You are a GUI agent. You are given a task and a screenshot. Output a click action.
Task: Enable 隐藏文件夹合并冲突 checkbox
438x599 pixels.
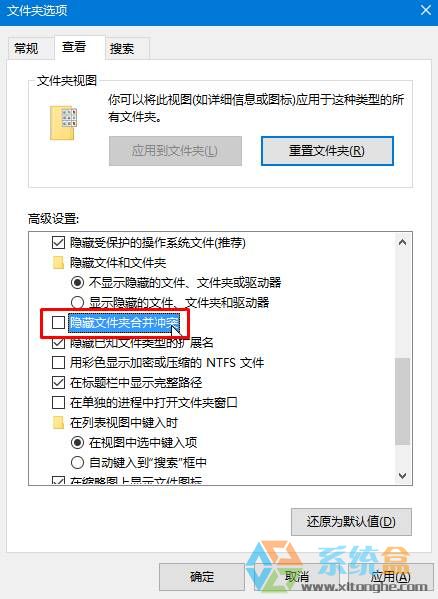(58, 323)
